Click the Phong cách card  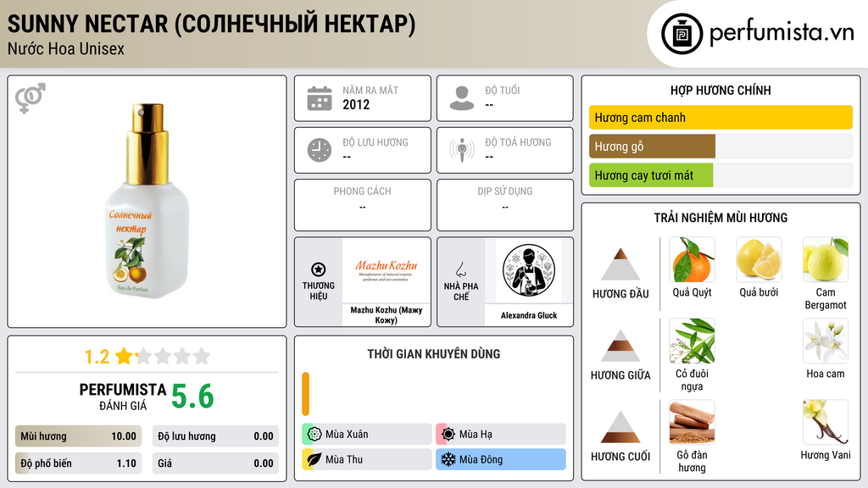tap(363, 205)
